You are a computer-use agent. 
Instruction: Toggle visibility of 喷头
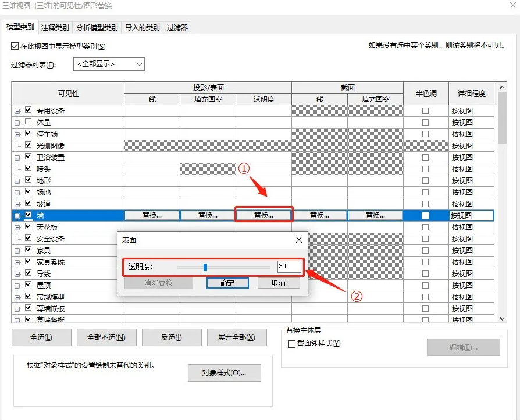pos(28,168)
